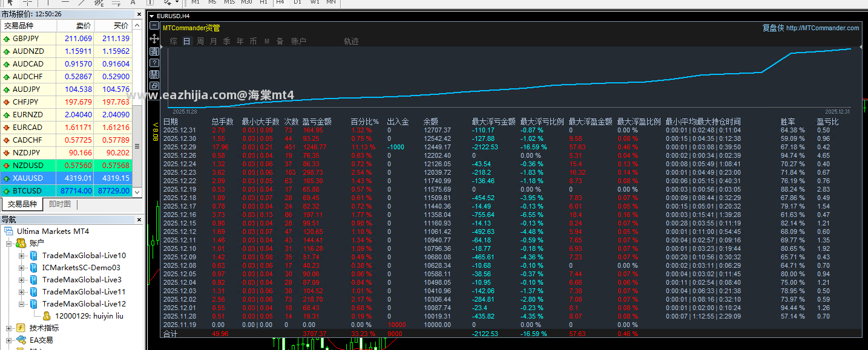Expand the 技术指标 tree node
Viewport: 868px width, 350px height.
tap(9, 328)
